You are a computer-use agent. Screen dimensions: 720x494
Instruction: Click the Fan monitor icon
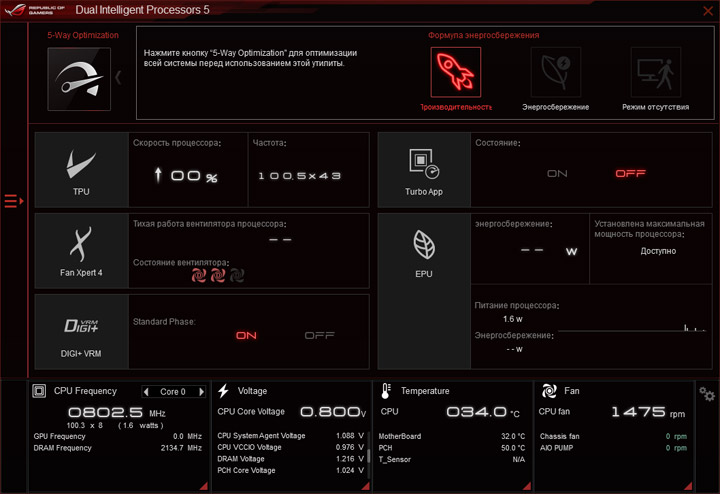point(549,391)
